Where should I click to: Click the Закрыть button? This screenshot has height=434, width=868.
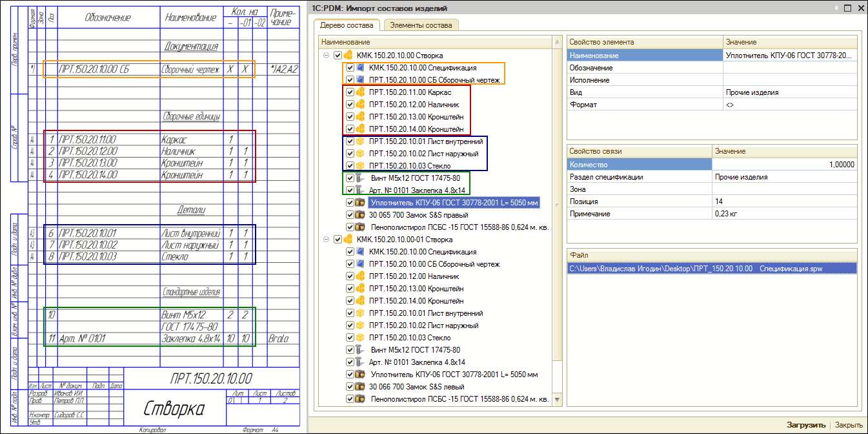[x=849, y=425]
